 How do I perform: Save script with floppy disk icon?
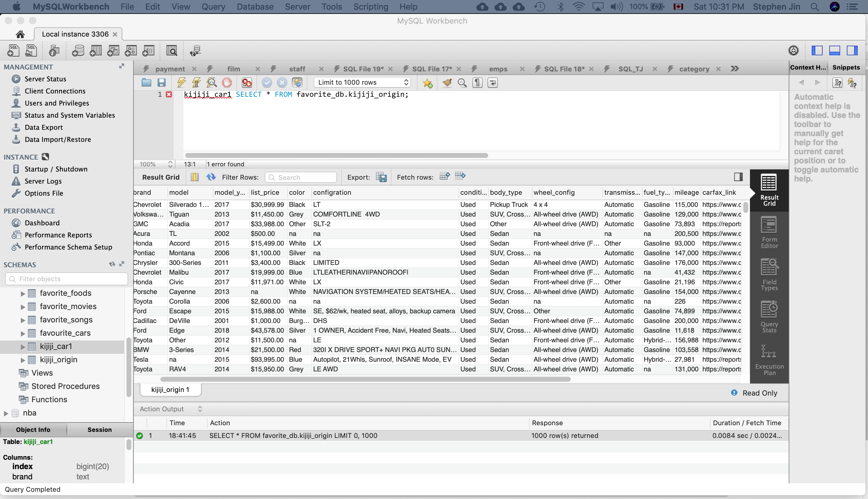(x=162, y=83)
